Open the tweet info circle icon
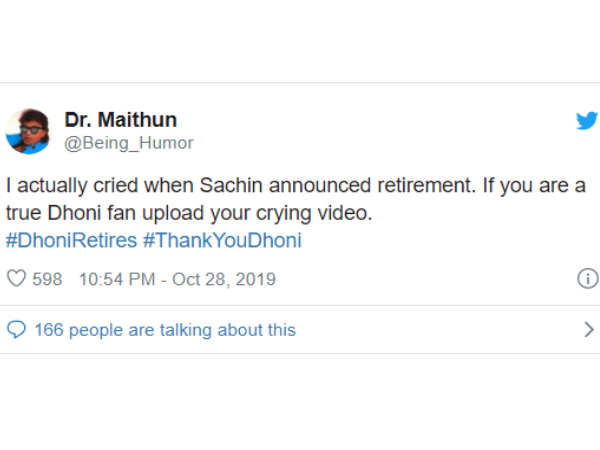 587,279
